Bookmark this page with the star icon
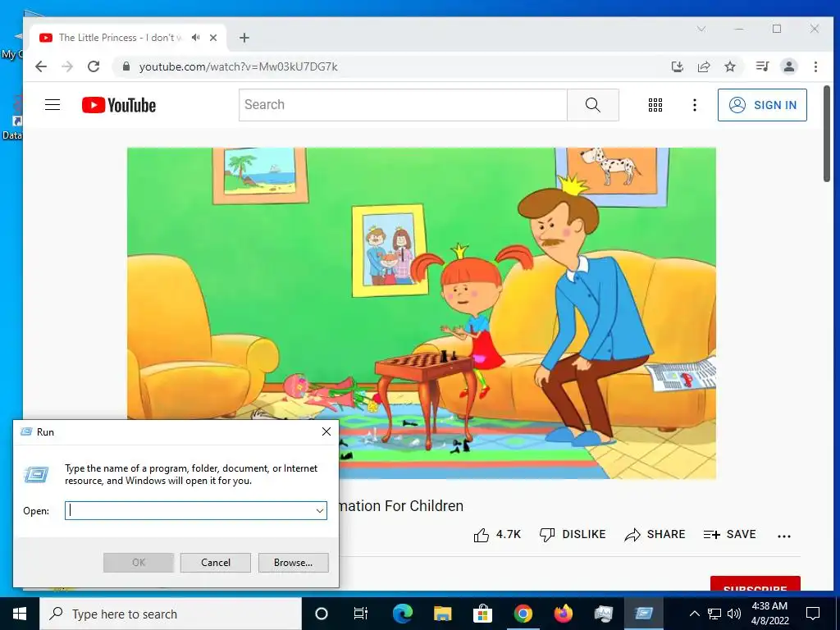The image size is (840, 630). pos(729,66)
